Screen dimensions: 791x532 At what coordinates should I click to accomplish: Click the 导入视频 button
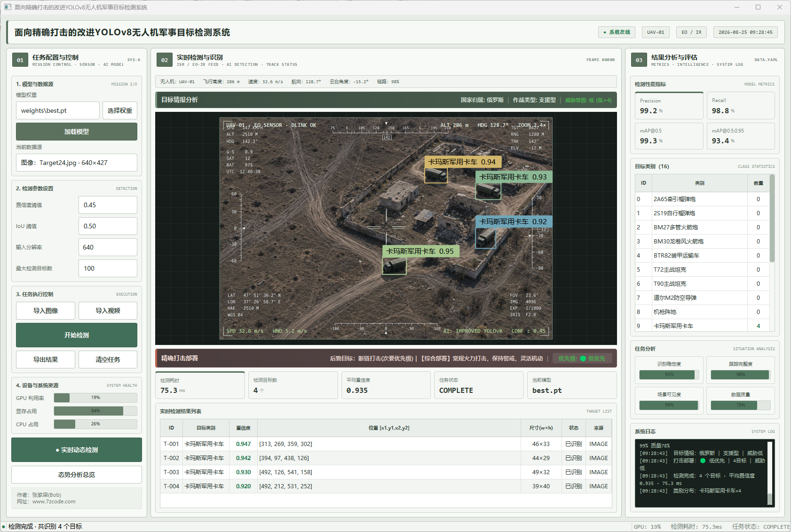[x=108, y=311]
